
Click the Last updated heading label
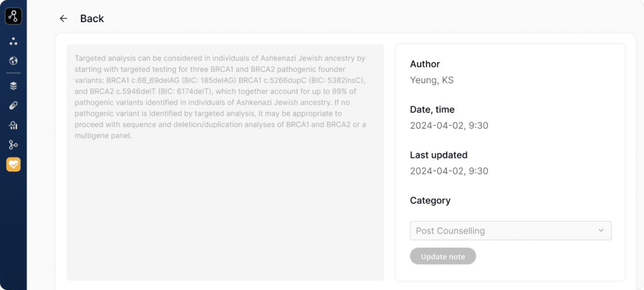438,155
